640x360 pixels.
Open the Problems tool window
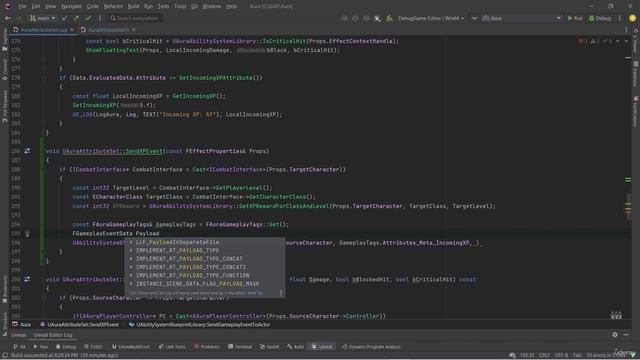point(207,347)
